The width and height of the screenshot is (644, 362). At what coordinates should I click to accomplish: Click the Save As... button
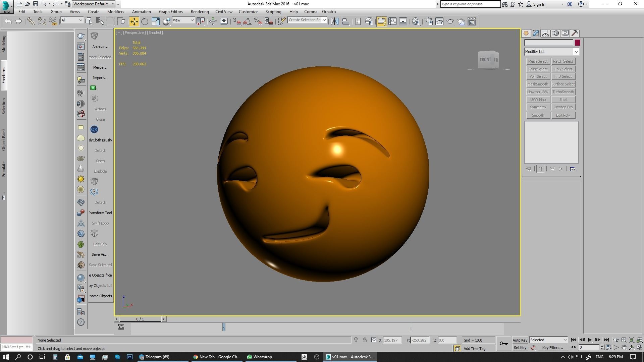(100, 254)
